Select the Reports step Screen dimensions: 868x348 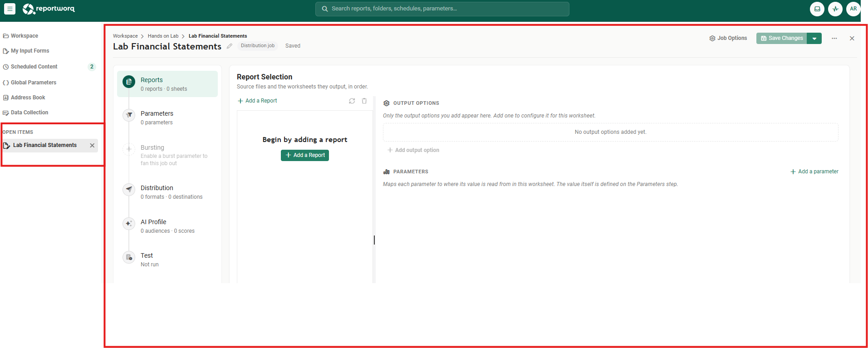pos(167,84)
